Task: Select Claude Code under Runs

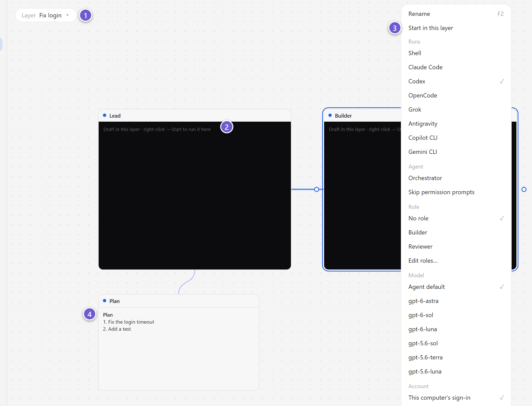Action: 456,67
